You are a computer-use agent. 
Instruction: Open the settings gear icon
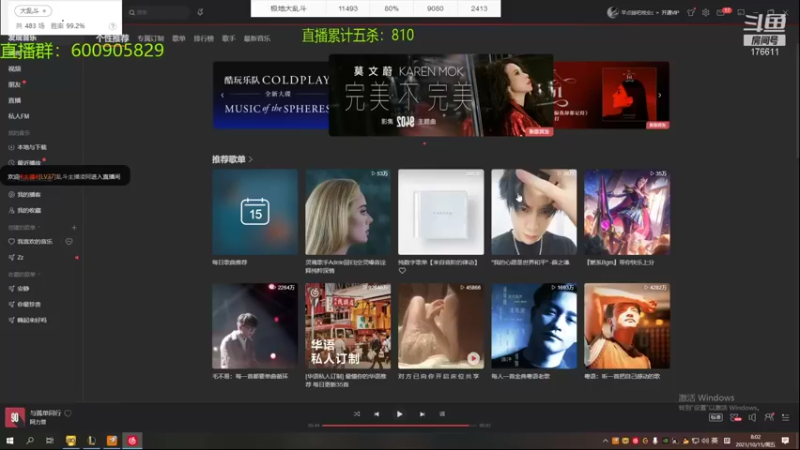pos(706,12)
